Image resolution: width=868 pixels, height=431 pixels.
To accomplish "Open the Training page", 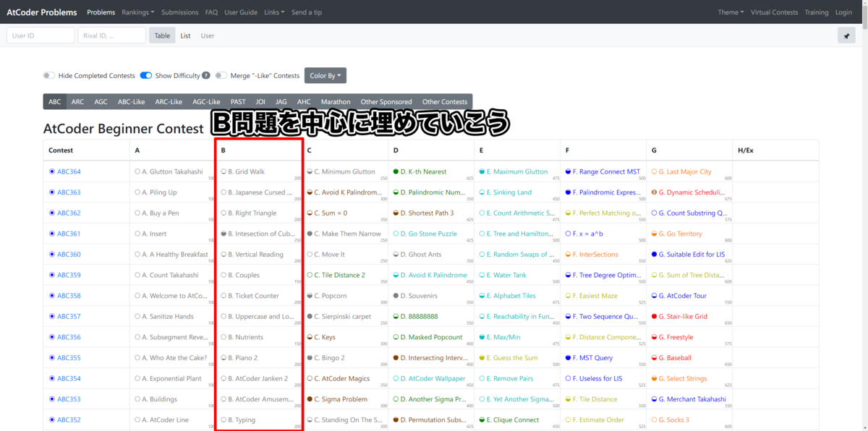I will pos(817,12).
